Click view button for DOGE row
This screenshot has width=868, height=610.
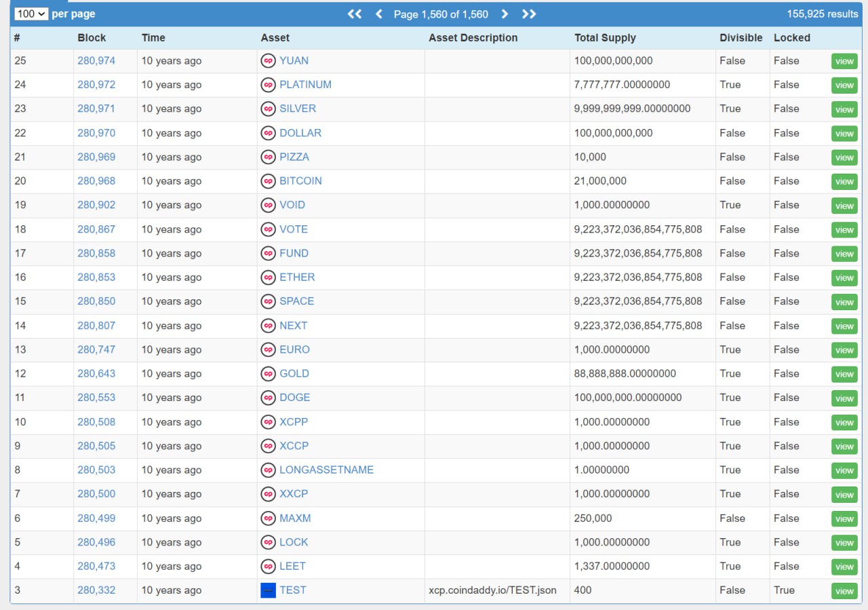coord(844,398)
